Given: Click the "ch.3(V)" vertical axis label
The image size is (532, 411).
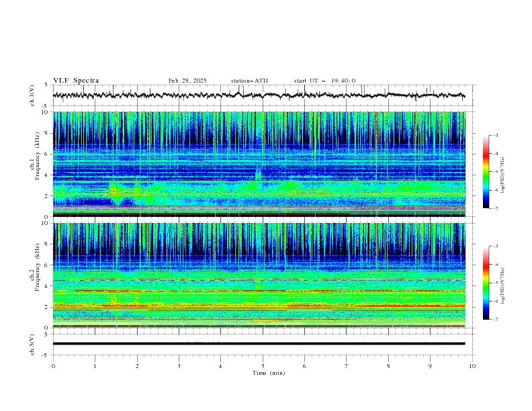Looking at the screenshot, I should (32, 345).
